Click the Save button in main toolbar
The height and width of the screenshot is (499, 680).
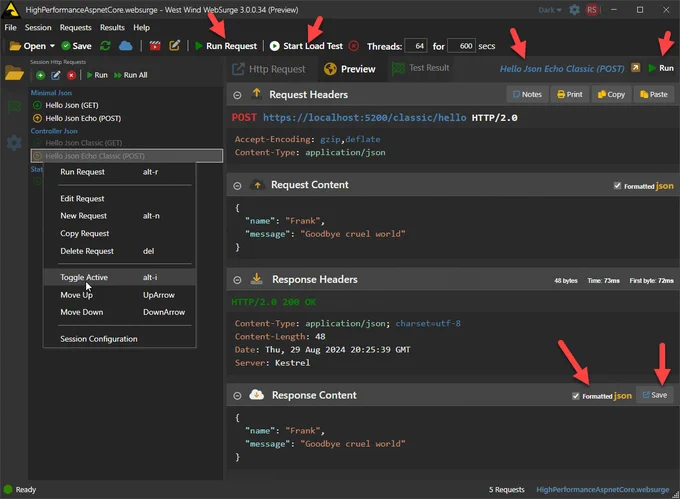(x=76, y=46)
